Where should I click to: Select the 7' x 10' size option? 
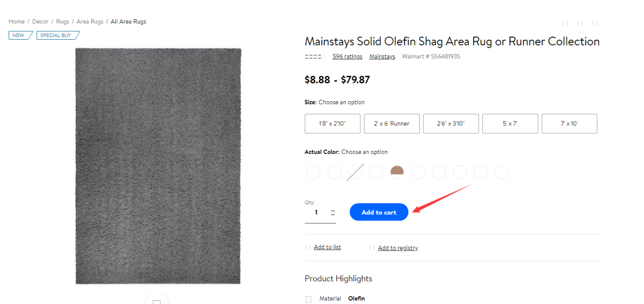[x=569, y=124]
